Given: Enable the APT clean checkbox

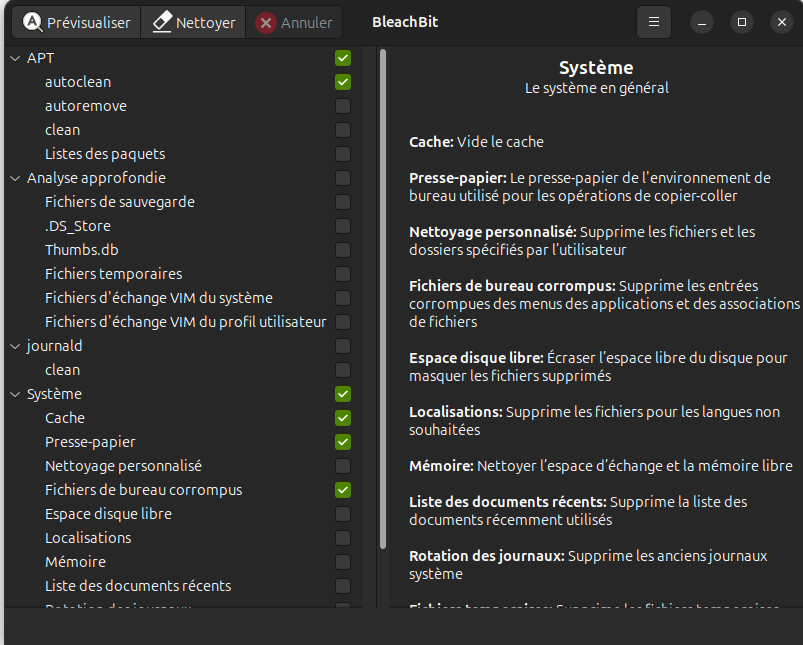Looking at the screenshot, I should click(x=343, y=130).
